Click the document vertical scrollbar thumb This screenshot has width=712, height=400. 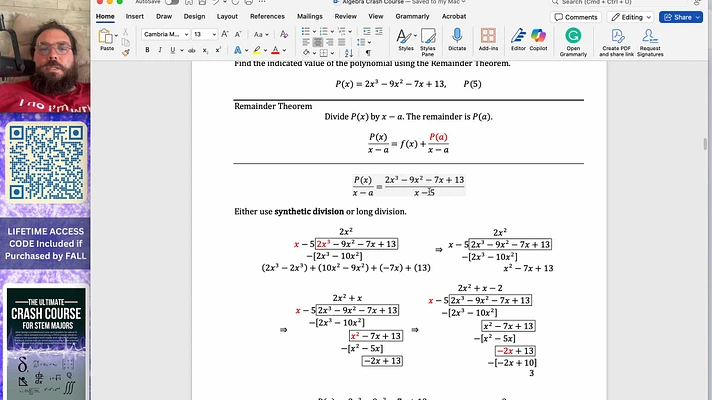[x=705, y=144]
